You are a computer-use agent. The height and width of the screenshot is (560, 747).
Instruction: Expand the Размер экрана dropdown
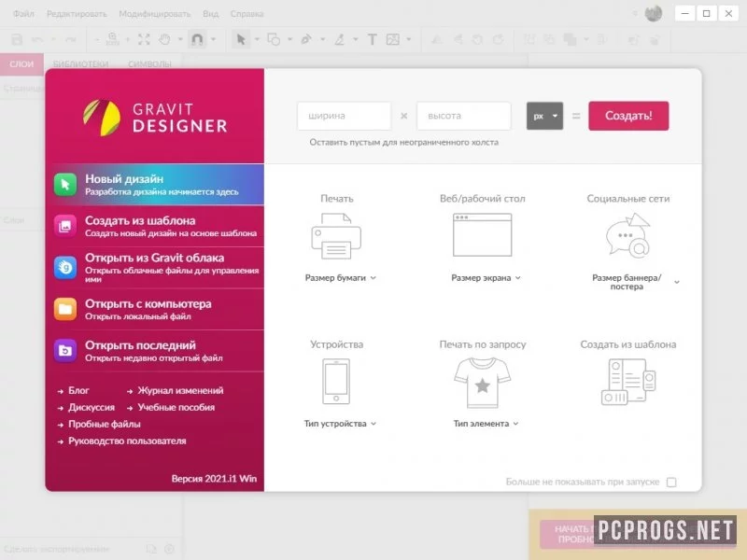point(486,277)
